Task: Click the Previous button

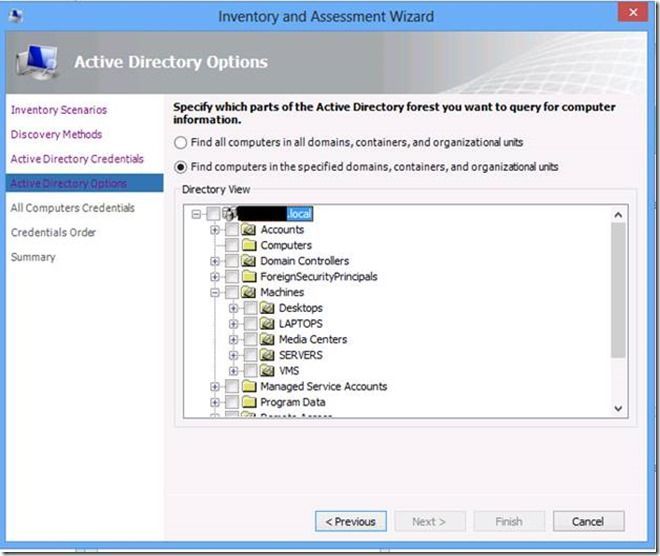Action: (351, 521)
